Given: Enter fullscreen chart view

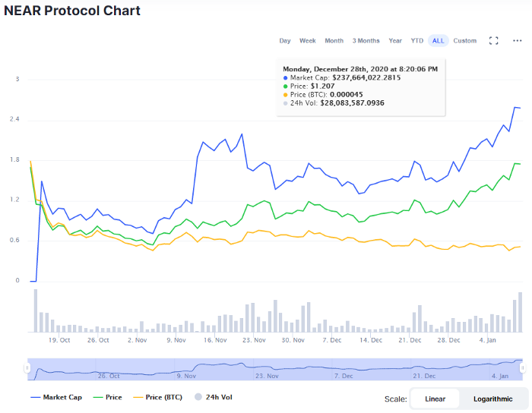Looking at the screenshot, I should pyautogui.click(x=493, y=41).
